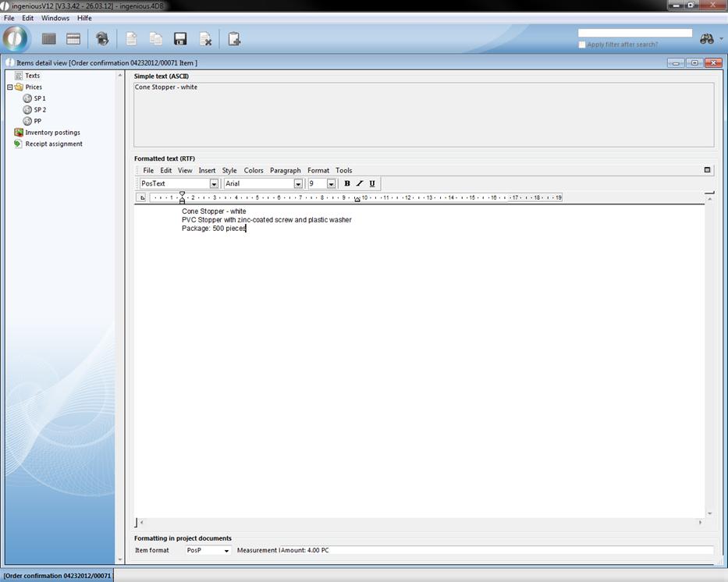
Task: Select Receipt assignment in the sidebar
Action: tap(53, 144)
